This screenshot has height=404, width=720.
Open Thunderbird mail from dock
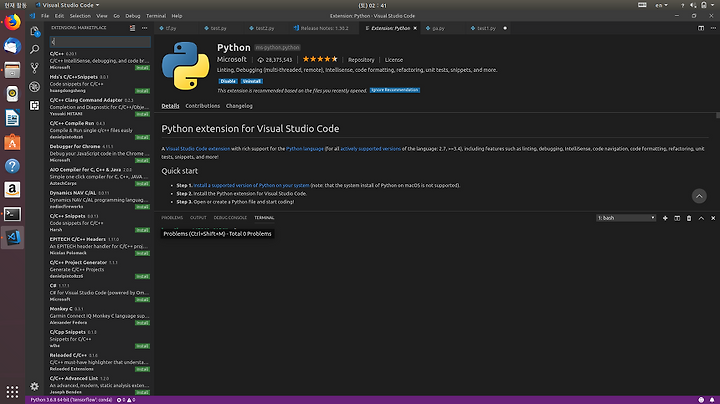(12, 46)
